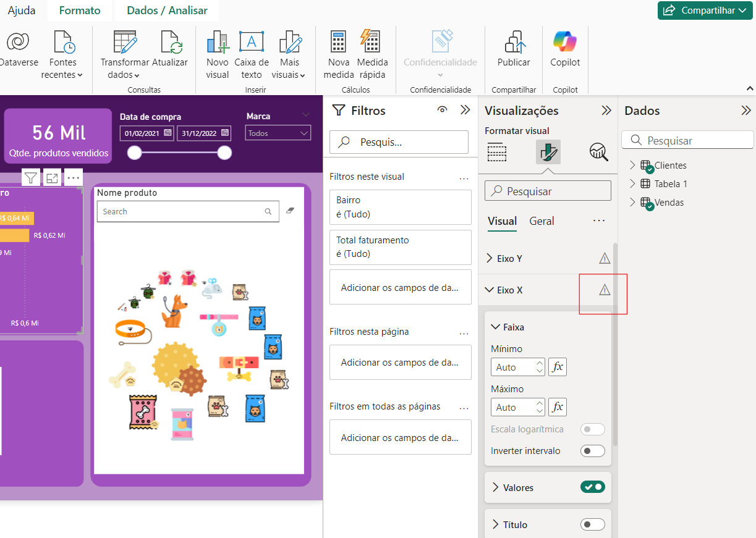Click the Filtros search field
This screenshot has width=756, height=538.
pos(399,142)
